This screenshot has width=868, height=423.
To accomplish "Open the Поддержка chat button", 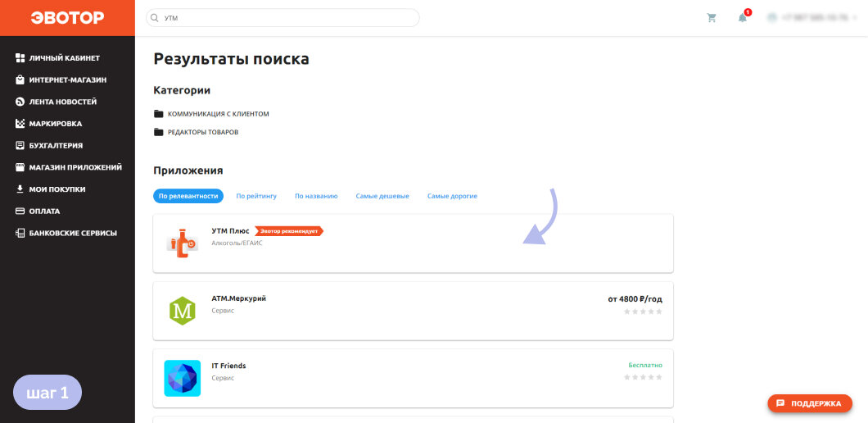I will (x=809, y=403).
